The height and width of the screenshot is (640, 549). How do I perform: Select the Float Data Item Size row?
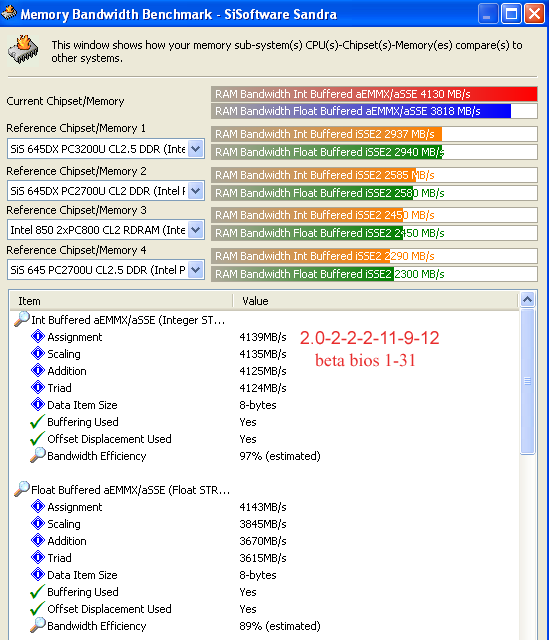[264, 575]
